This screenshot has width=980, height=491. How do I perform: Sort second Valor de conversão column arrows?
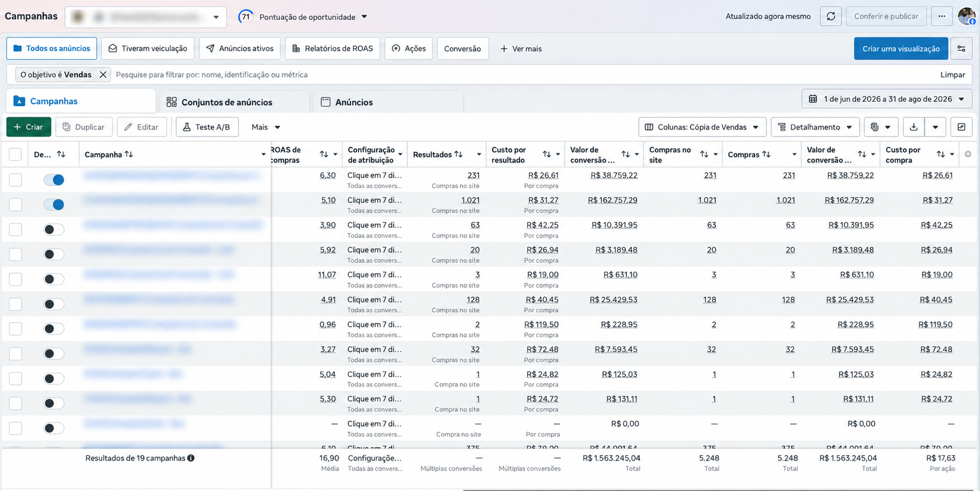click(x=862, y=154)
